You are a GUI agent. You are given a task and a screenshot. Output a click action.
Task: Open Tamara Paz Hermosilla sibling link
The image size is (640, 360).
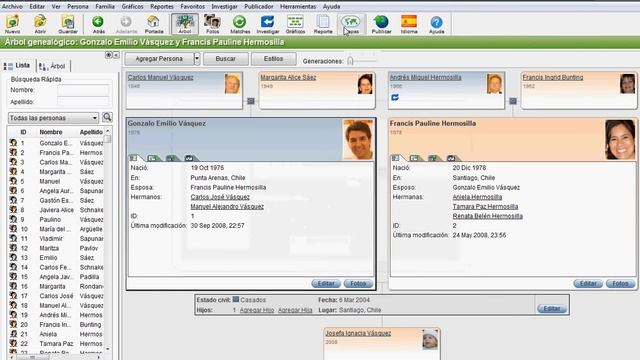(x=485, y=207)
